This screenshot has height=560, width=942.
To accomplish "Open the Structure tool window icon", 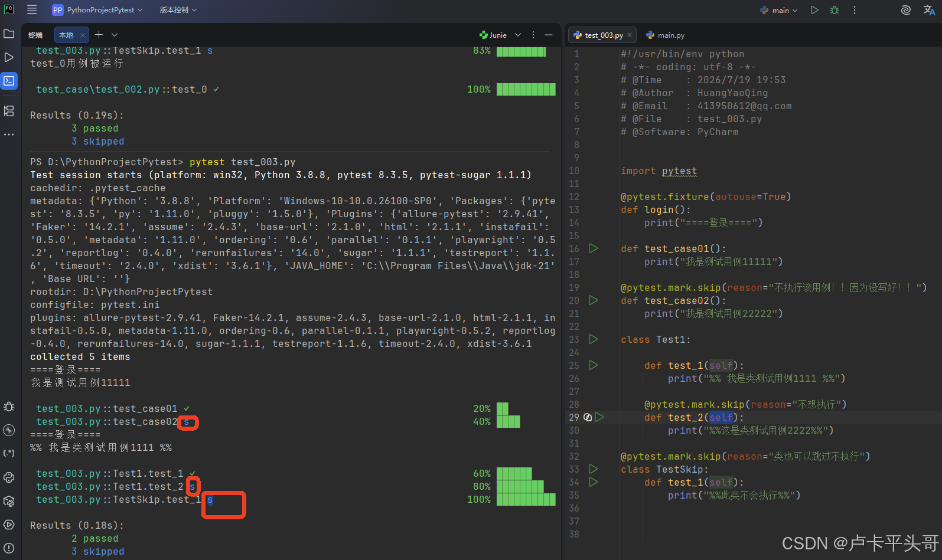I will (x=9, y=111).
